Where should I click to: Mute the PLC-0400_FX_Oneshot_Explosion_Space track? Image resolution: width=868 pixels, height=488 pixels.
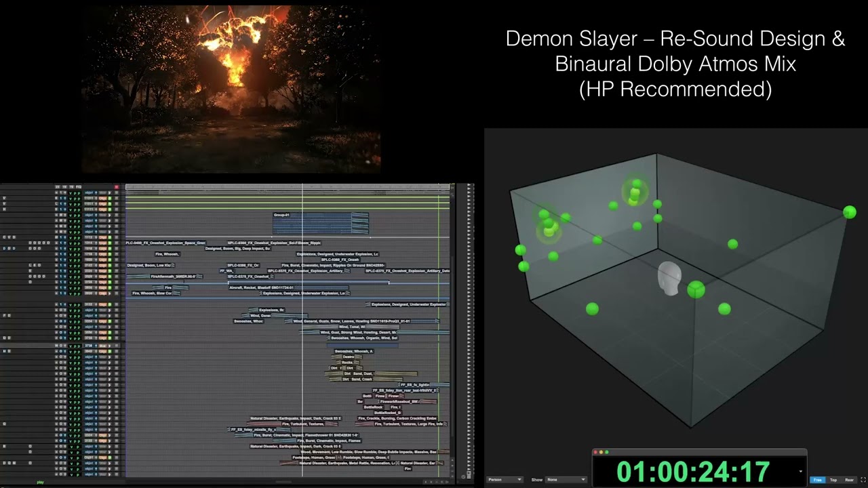coord(56,243)
